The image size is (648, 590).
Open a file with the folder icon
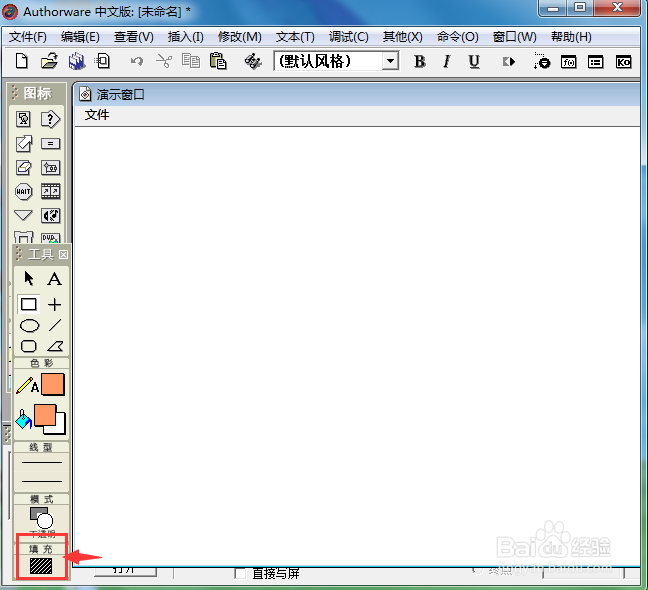coord(49,61)
